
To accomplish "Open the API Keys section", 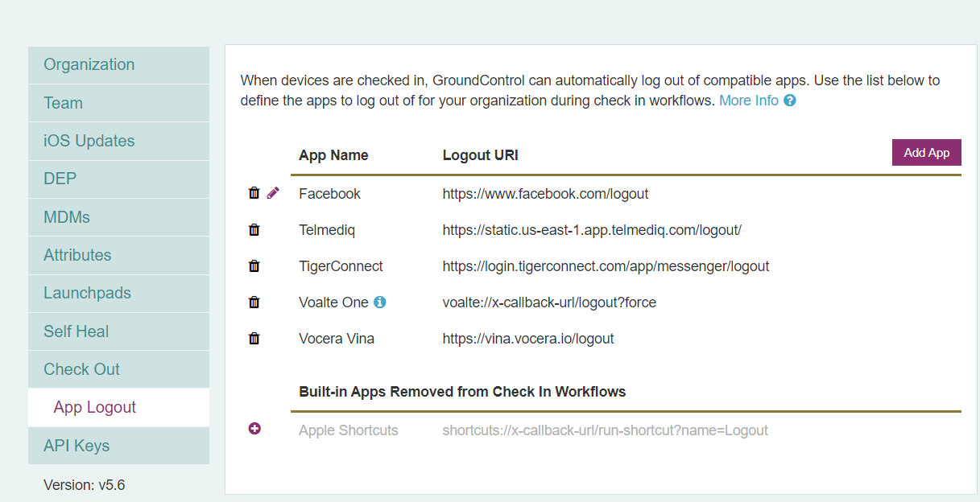I will [118, 446].
